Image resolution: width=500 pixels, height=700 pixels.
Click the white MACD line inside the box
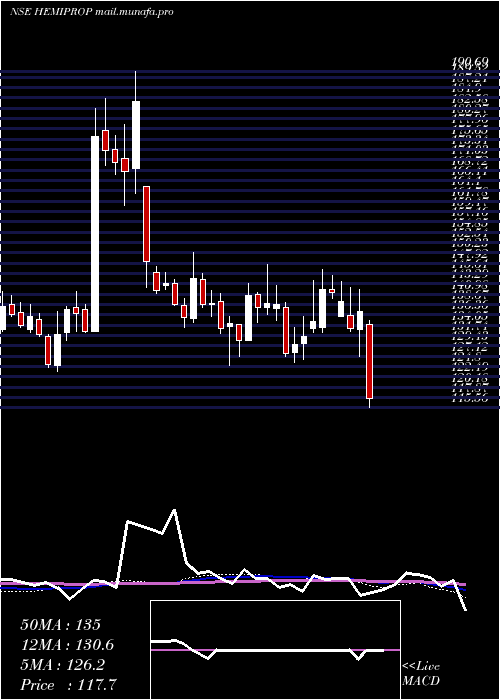268,650
